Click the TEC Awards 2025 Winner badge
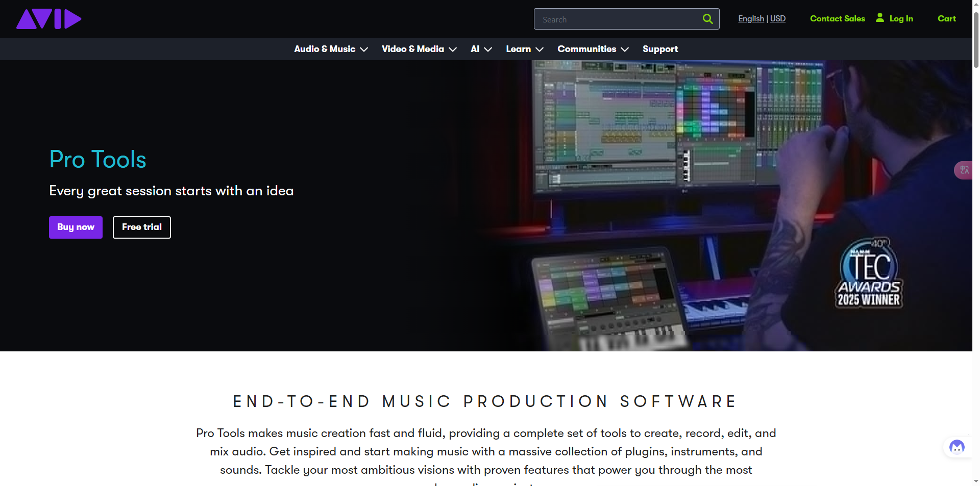This screenshot has width=980, height=486. (x=869, y=273)
